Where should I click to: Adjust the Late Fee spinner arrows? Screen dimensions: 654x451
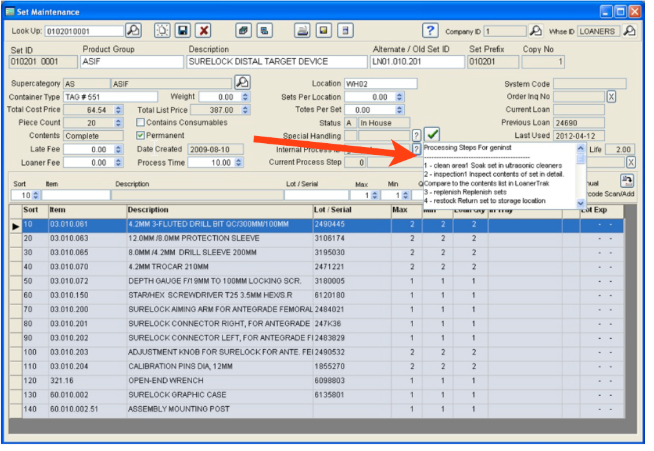tap(119, 149)
